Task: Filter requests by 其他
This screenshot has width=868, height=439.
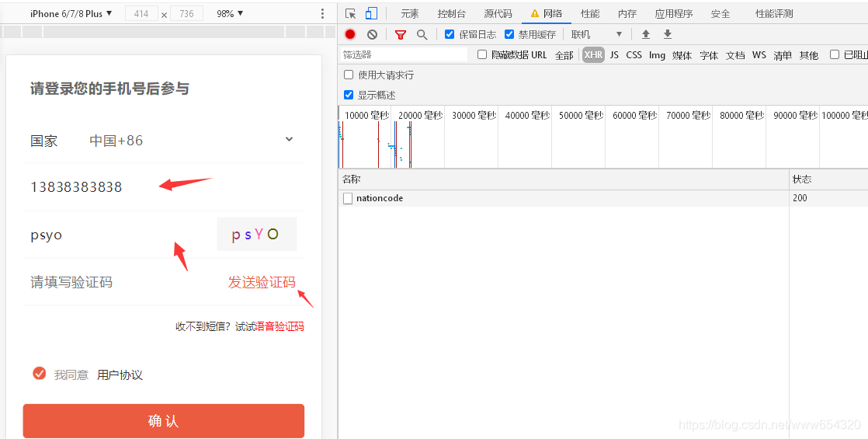Action: [x=809, y=55]
